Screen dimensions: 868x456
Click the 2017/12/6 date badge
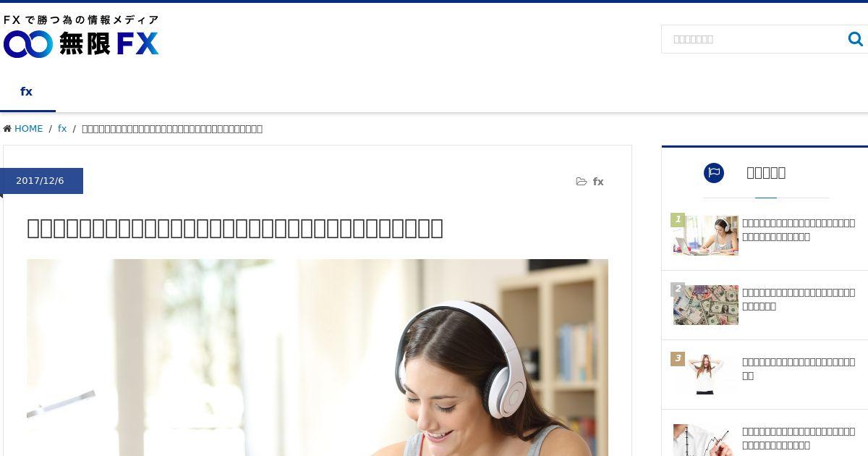pyautogui.click(x=41, y=181)
